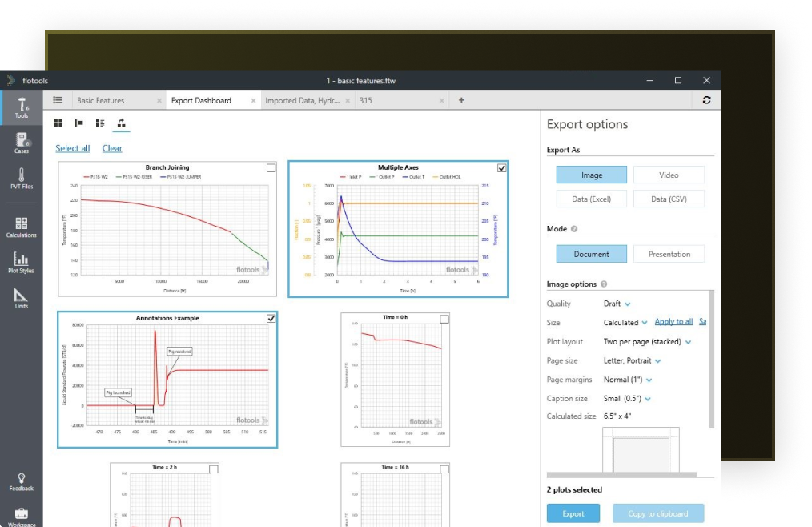Switch to the Imported Data tab
Screen dimensions: 812x527
(x=302, y=101)
